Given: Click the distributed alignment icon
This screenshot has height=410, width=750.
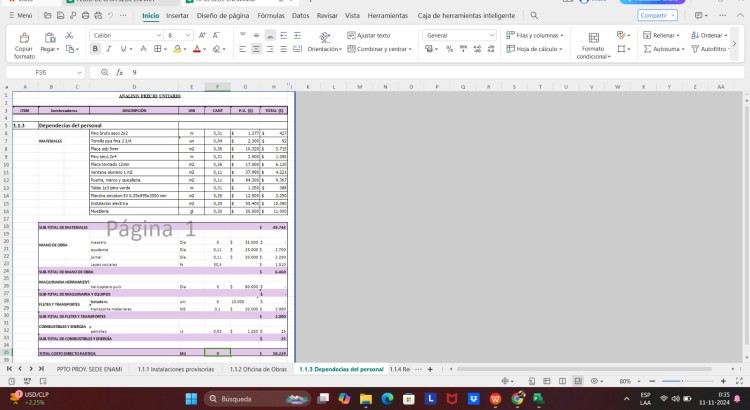Looking at the screenshot, I should point(297,49).
